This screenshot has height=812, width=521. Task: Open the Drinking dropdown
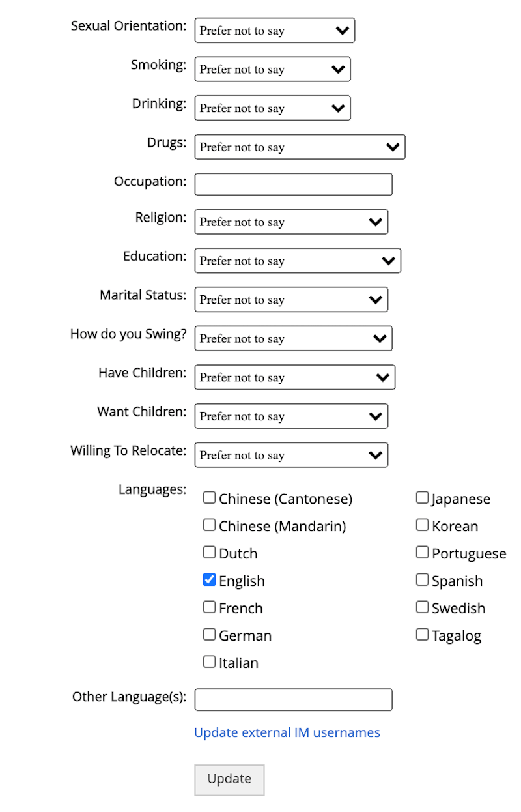click(x=272, y=109)
